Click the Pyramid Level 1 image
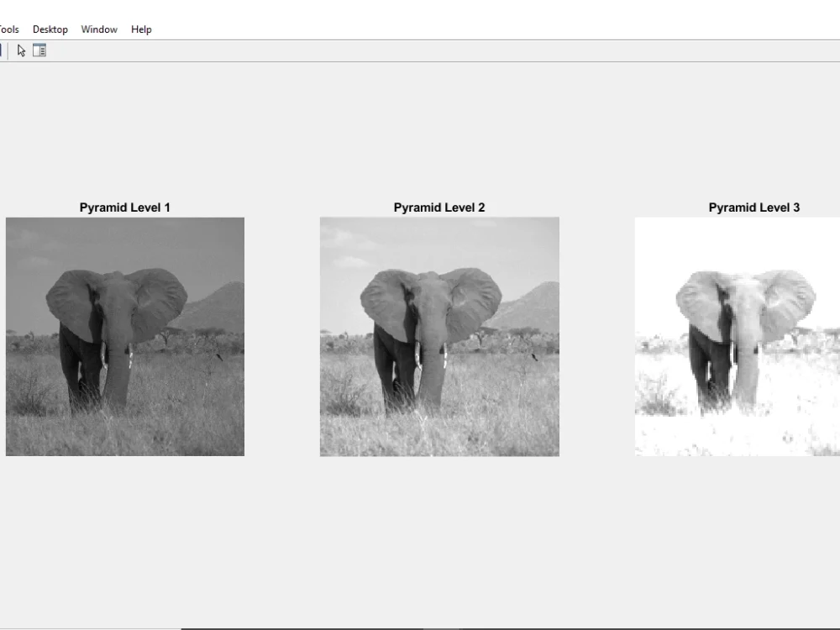 click(x=124, y=336)
